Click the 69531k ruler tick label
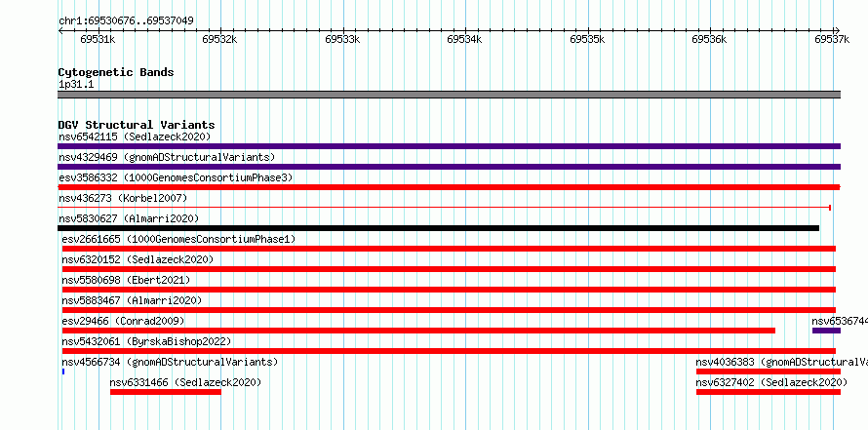Screen dimensions: 868x430 pos(98,39)
